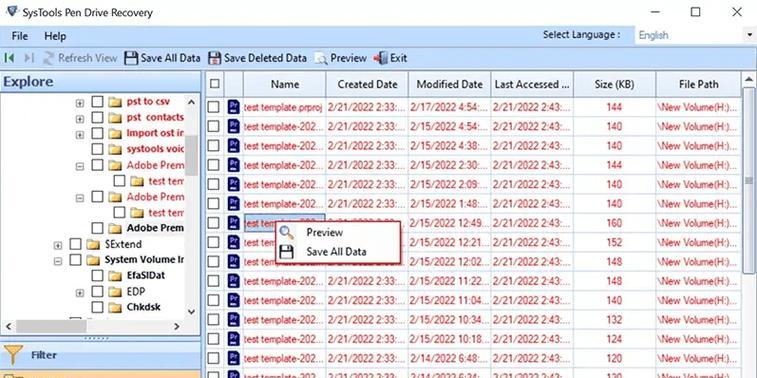Toggle the select-all checkbox in table header
Viewport: 757px width, 378px height.
(215, 84)
